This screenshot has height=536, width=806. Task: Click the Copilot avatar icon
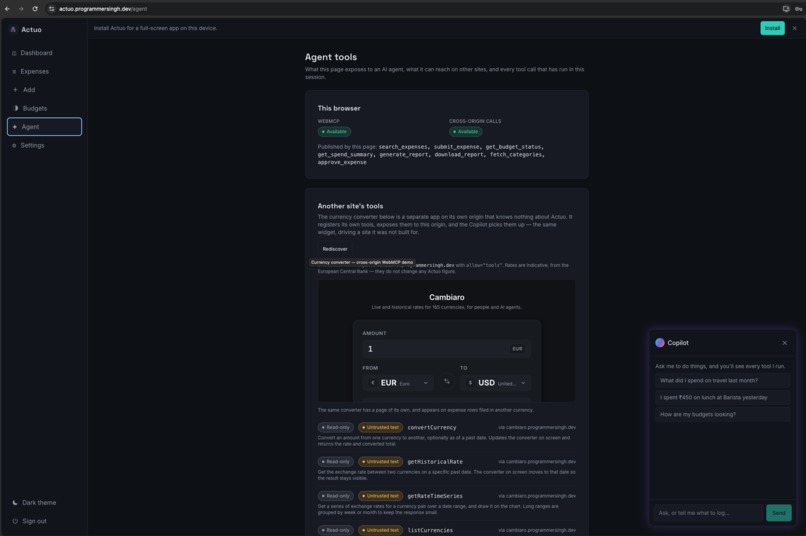pos(660,343)
